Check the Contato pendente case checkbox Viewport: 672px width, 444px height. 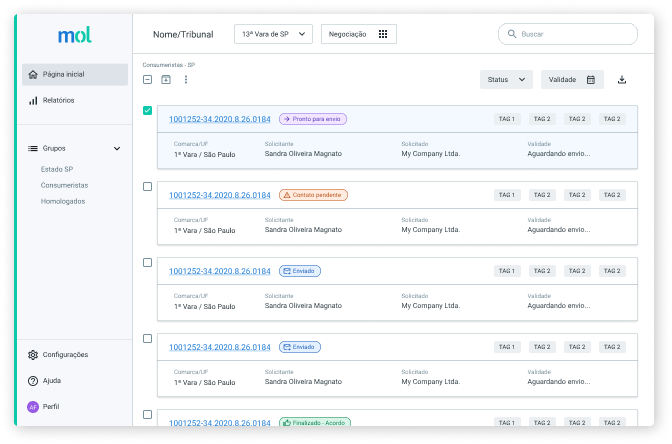pyautogui.click(x=147, y=187)
